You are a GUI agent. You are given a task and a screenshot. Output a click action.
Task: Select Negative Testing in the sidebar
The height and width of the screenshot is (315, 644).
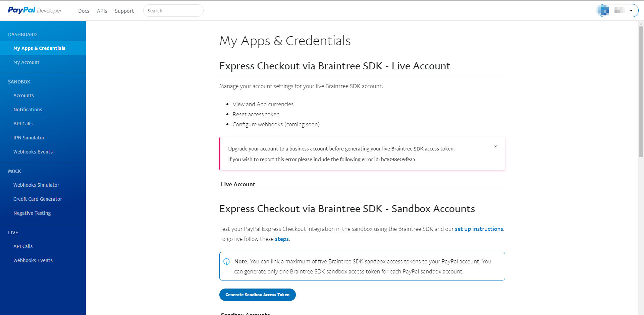(x=32, y=213)
